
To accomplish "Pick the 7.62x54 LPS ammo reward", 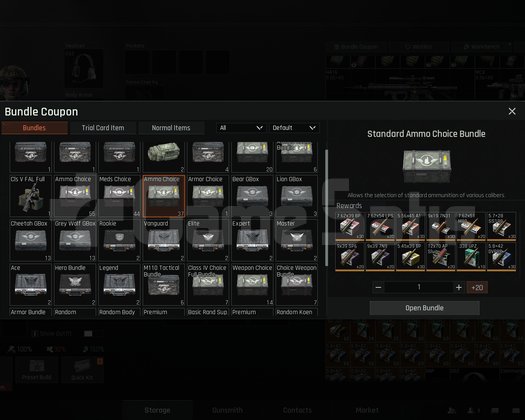I will point(380,226).
